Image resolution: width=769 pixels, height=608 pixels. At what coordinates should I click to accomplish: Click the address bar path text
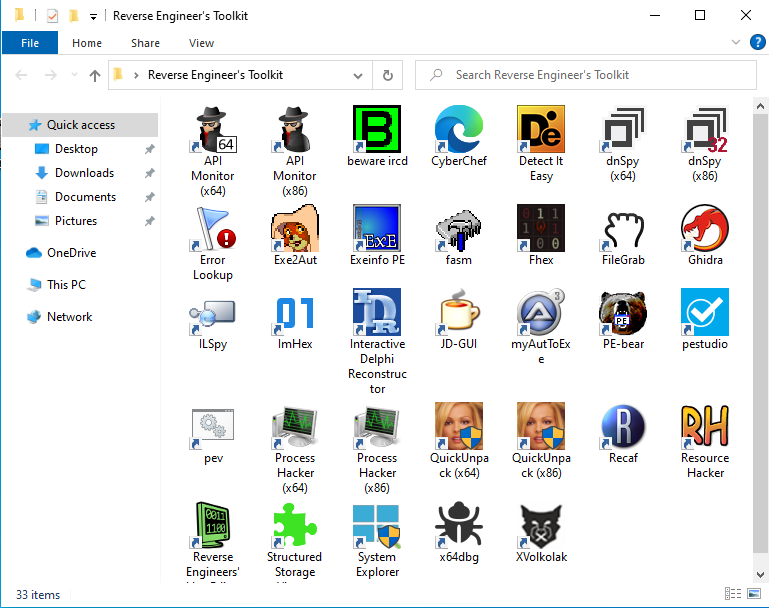click(x=215, y=75)
